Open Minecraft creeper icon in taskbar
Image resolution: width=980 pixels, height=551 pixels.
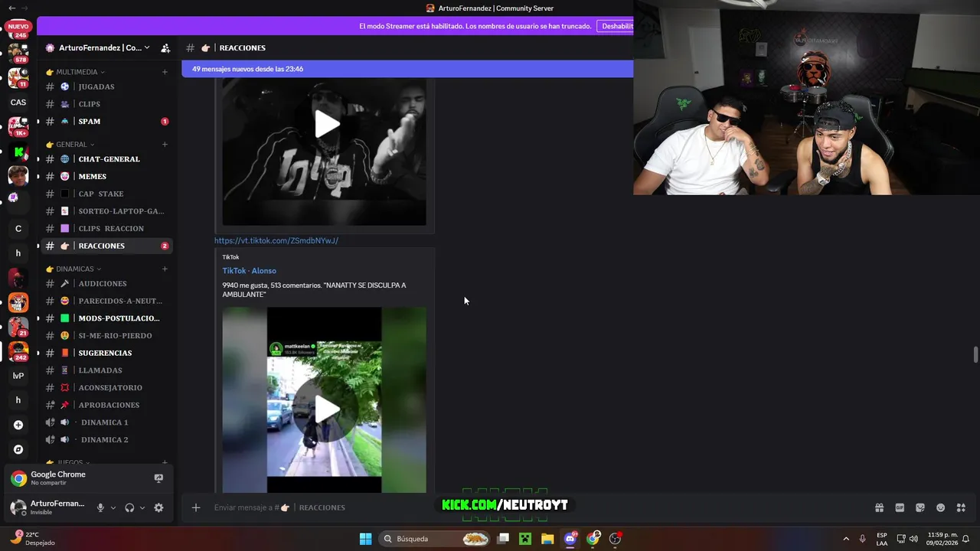[x=525, y=539]
